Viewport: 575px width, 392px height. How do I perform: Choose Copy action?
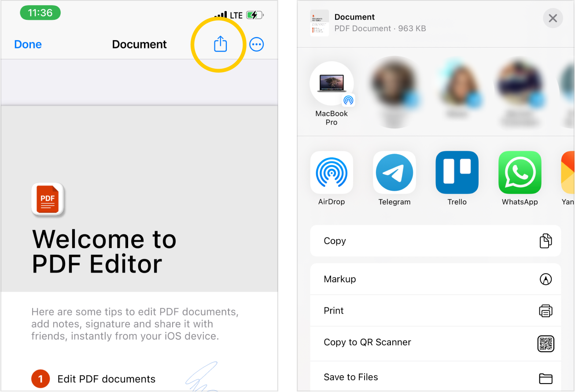(435, 241)
